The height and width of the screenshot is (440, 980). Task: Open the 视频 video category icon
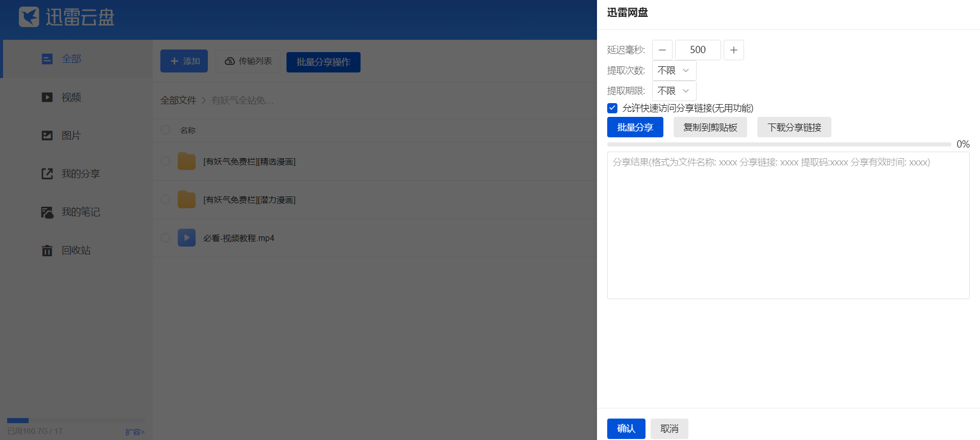(x=47, y=97)
